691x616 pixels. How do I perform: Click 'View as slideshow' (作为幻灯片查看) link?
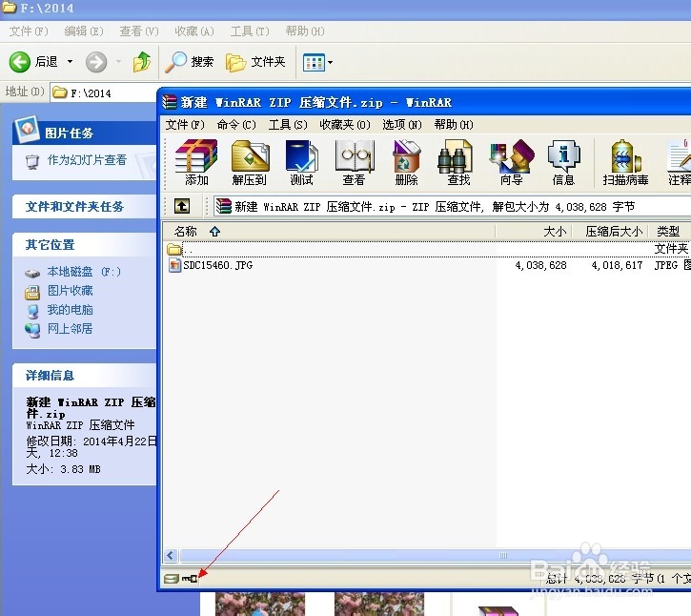(87, 160)
